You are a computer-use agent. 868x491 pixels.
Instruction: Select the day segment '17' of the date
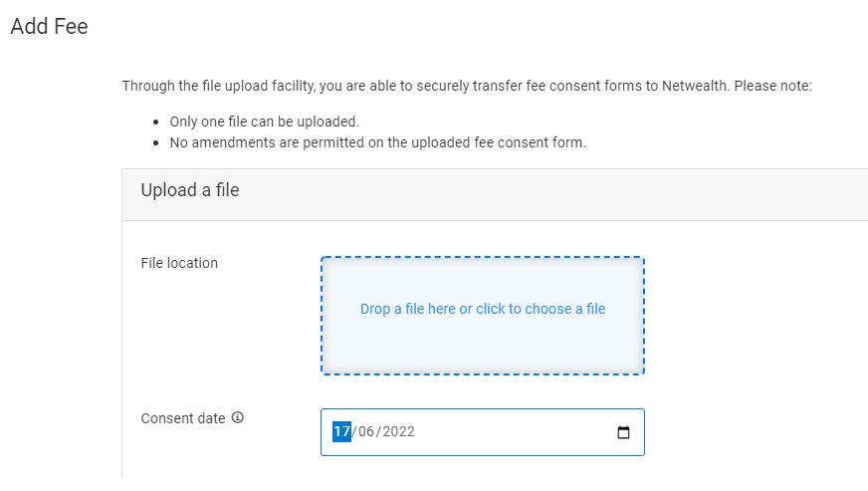click(341, 432)
